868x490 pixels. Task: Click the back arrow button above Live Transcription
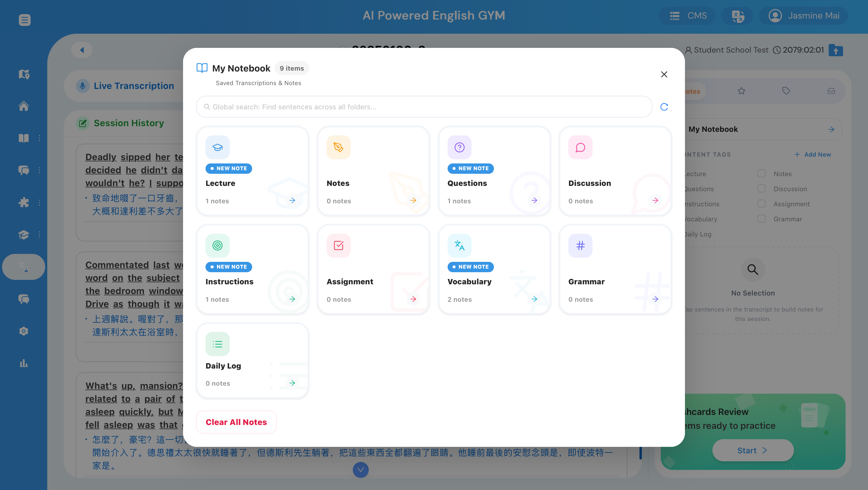click(x=82, y=50)
